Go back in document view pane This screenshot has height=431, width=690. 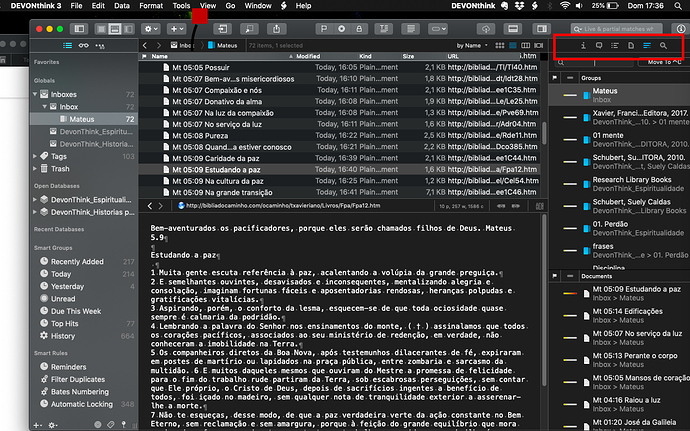150,206
